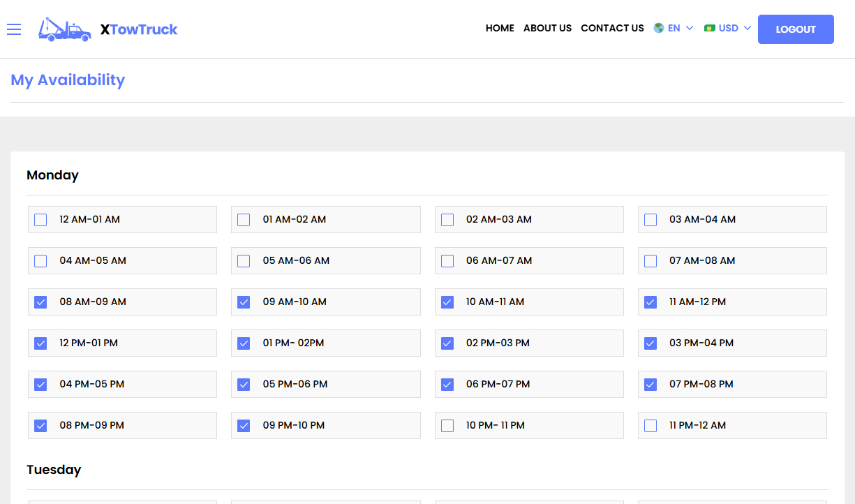Open the hamburger navigation menu

pyautogui.click(x=14, y=29)
